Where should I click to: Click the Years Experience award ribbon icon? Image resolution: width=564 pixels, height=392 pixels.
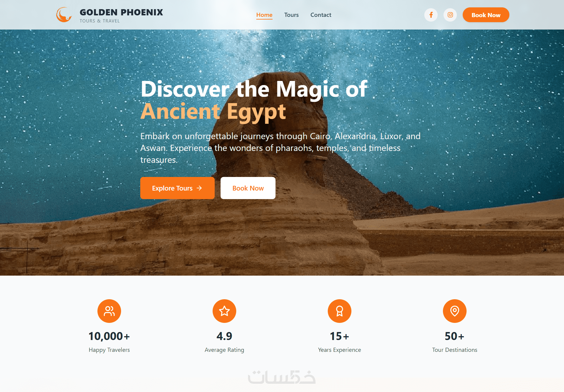point(340,311)
